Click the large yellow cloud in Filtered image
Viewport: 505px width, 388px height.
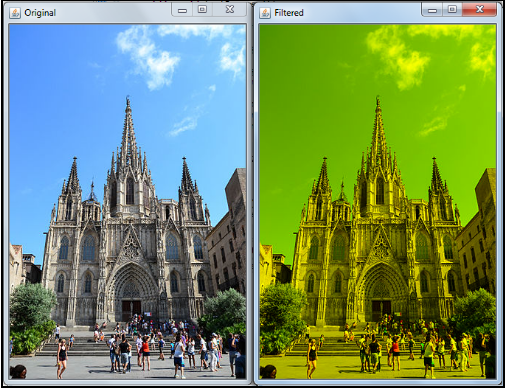coord(398,58)
